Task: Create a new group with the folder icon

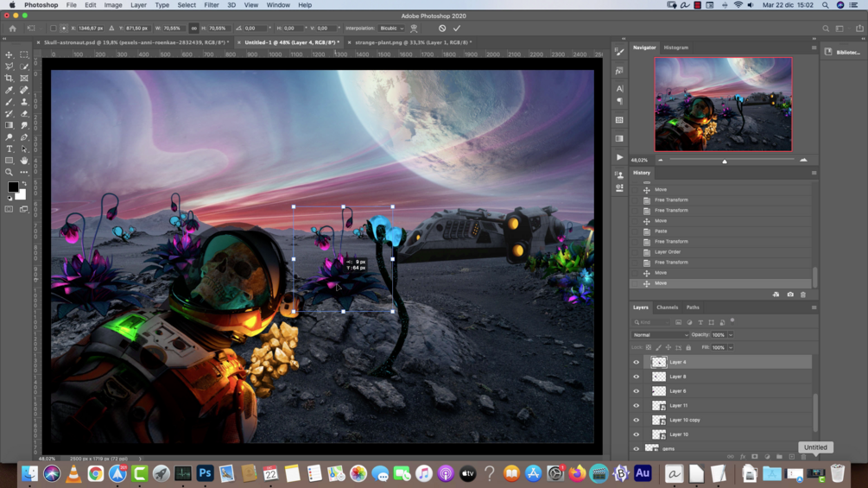Action: (x=779, y=456)
